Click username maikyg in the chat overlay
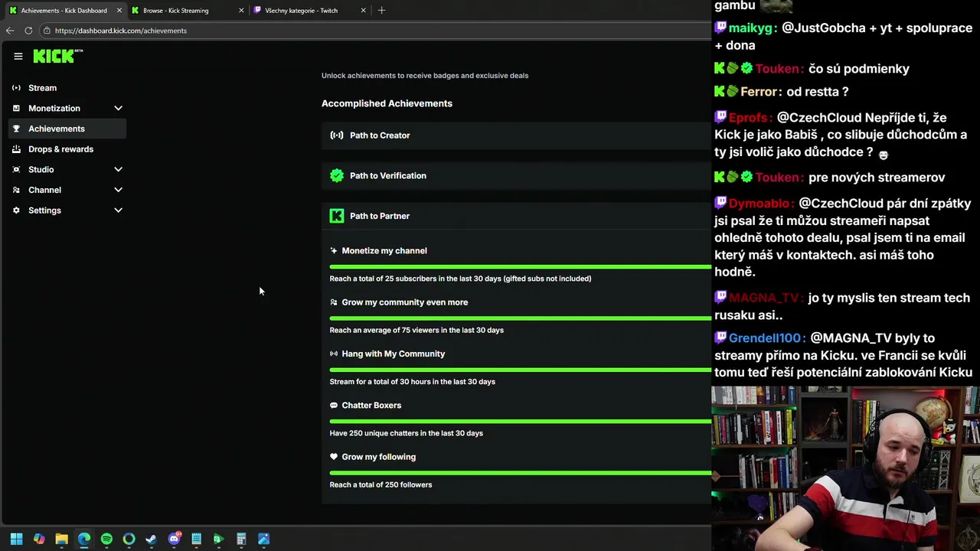The height and width of the screenshot is (551, 980). click(x=751, y=28)
